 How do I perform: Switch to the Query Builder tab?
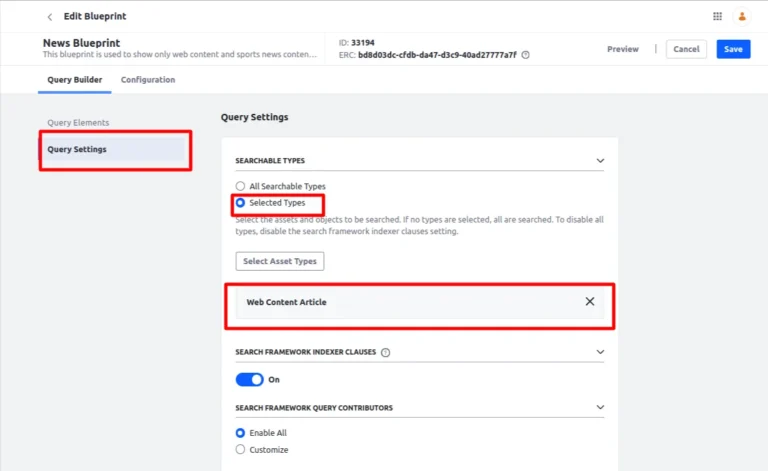coord(74,80)
